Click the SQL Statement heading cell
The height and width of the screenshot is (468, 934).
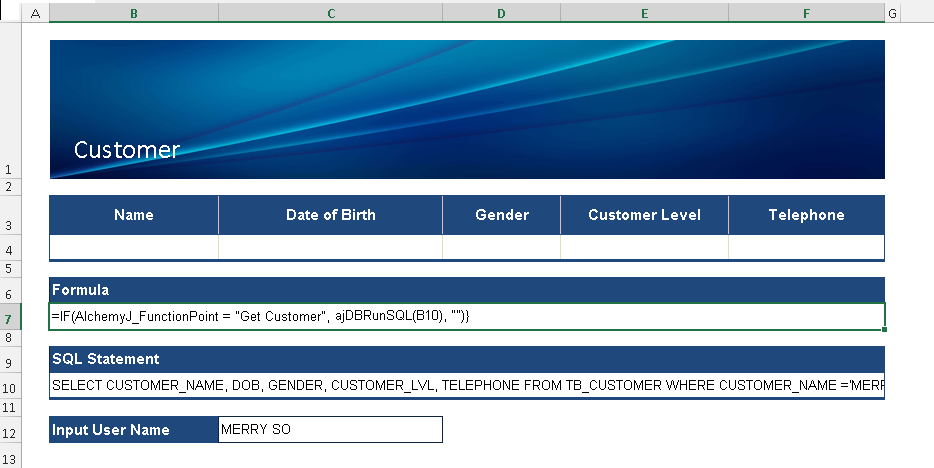(466, 359)
